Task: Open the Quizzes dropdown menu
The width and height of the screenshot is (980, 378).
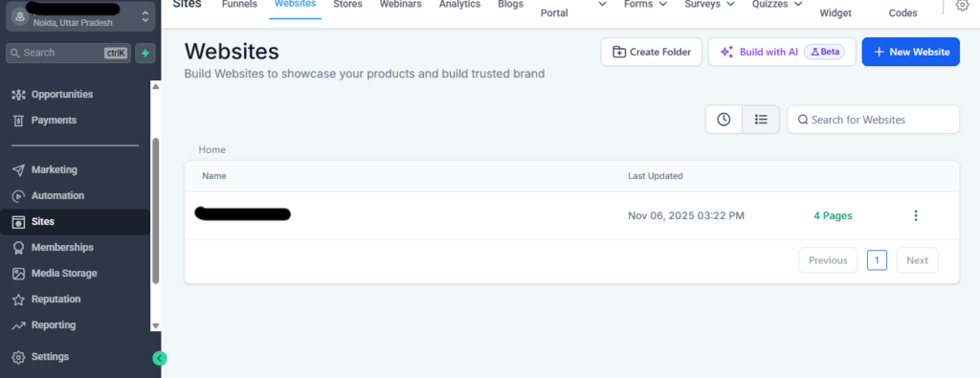Action: [x=777, y=4]
